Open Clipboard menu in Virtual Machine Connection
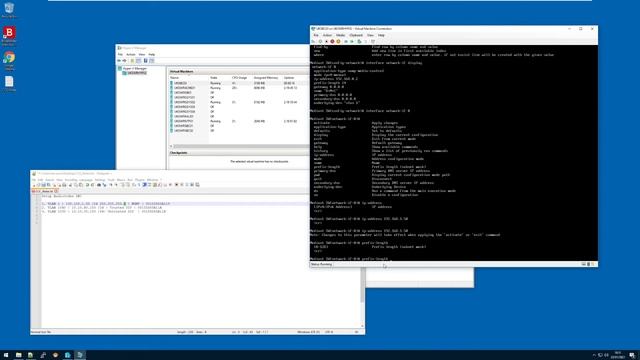The height and width of the screenshot is (360, 640). 356,35
